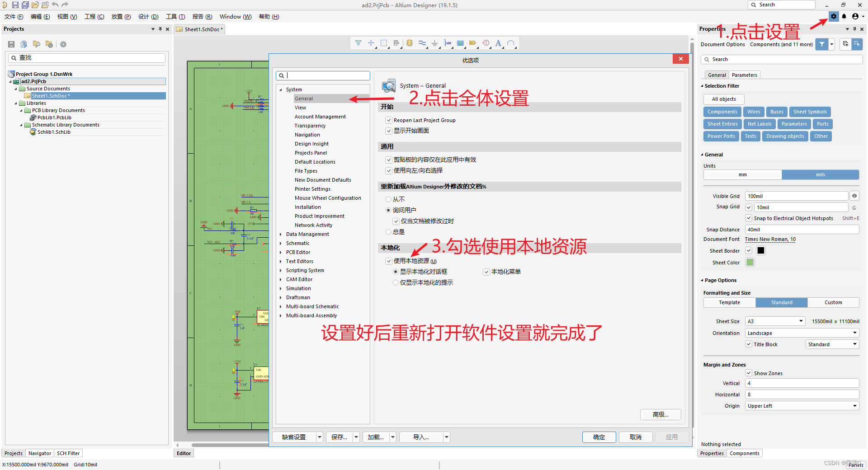
Task: Check the 使用本地资源 checkbox
Action: coord(389,261)
